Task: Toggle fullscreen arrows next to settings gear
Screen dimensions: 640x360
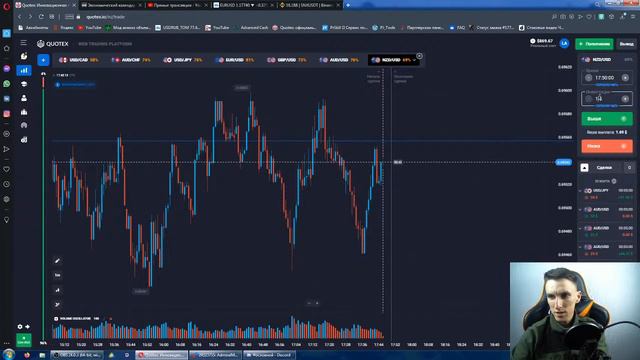Action: coord(27,327)
